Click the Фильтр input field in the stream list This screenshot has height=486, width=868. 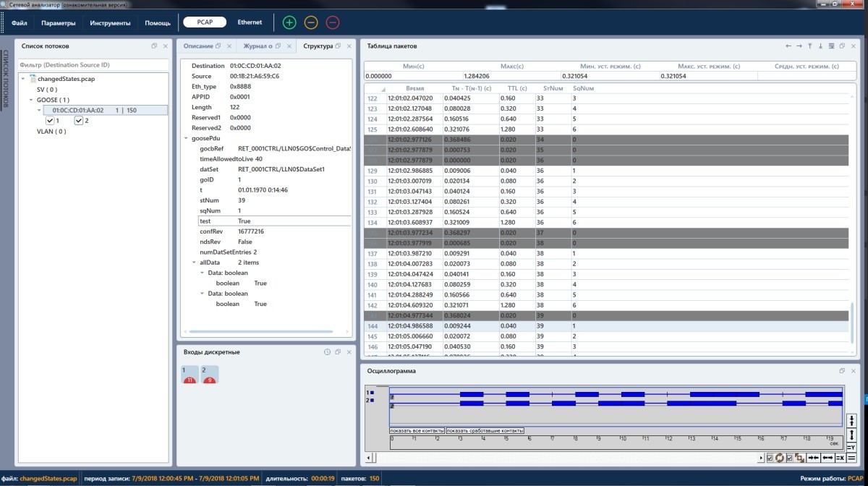[x=93, y=65]
